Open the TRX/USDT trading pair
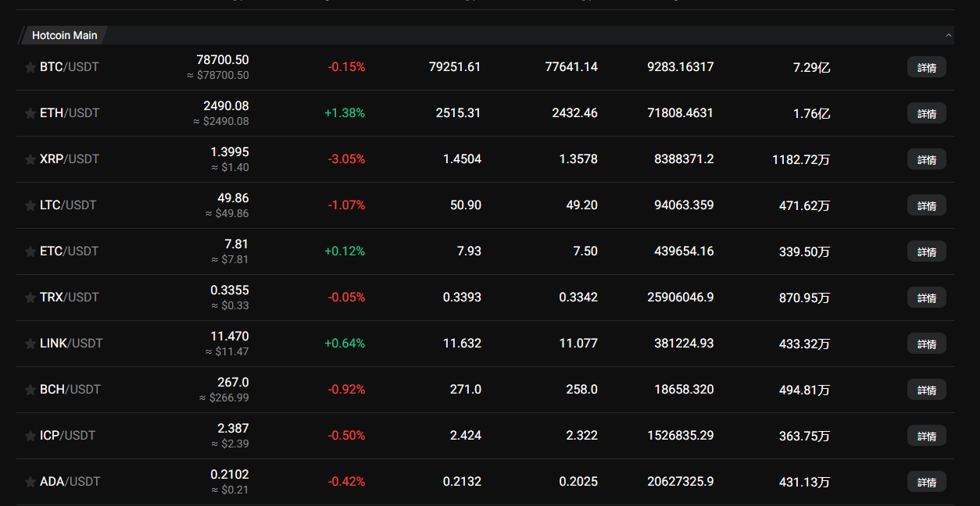Viewport: 980px width, 506px height. 70,298
